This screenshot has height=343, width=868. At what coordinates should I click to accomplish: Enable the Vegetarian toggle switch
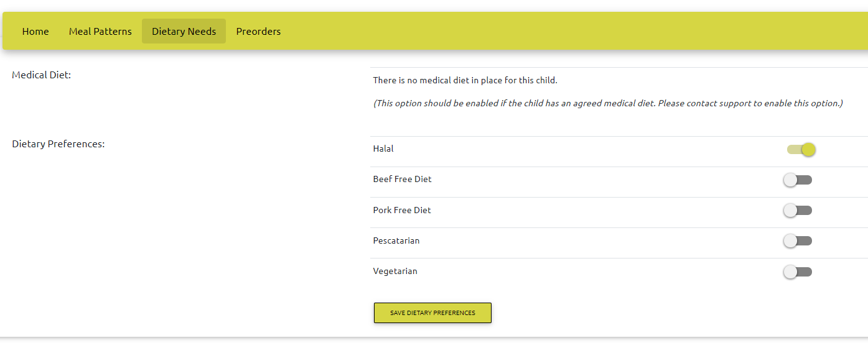point(798,272)
